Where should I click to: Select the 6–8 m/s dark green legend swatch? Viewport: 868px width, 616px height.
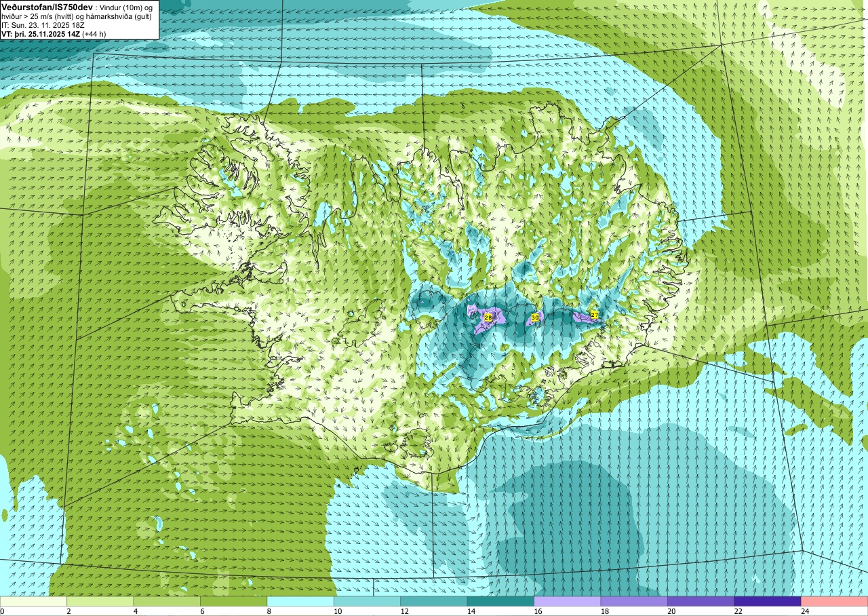234,601
